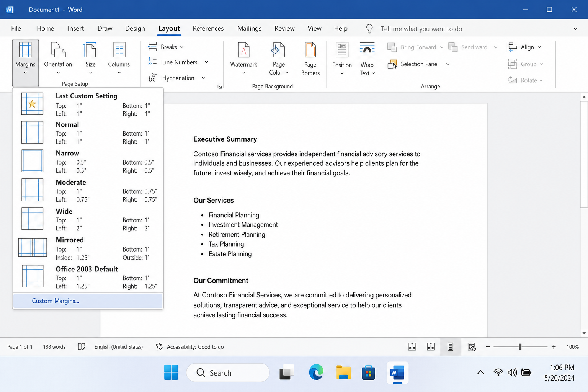The image size is (588, 392).
Task: Click the Tell me what you want field
Action: pos(421,29)
